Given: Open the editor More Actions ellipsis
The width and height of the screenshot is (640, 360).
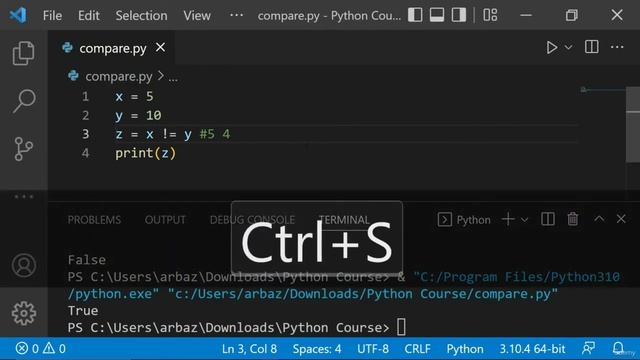Looking at the screenshot, I should 617,47.
